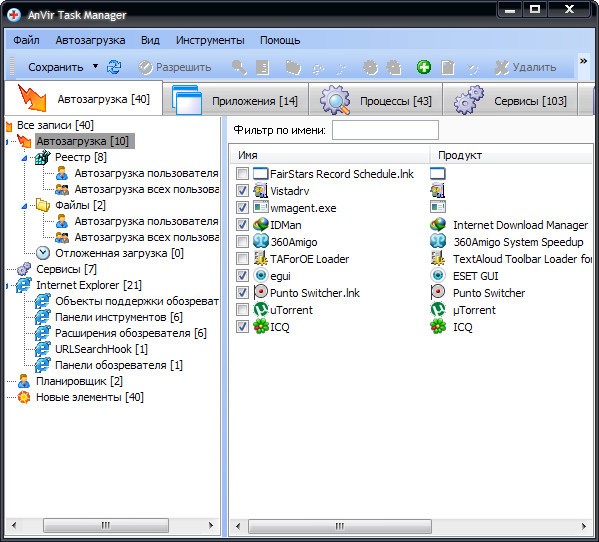Select Расширения обозревателя [6] tree item

[131, 333]
